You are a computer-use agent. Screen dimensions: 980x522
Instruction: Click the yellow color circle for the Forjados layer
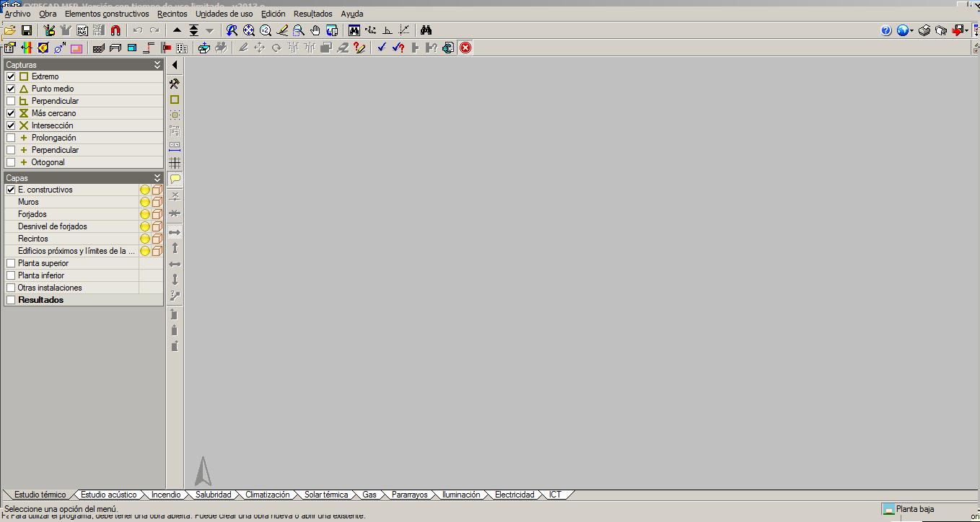click(145, 214)
